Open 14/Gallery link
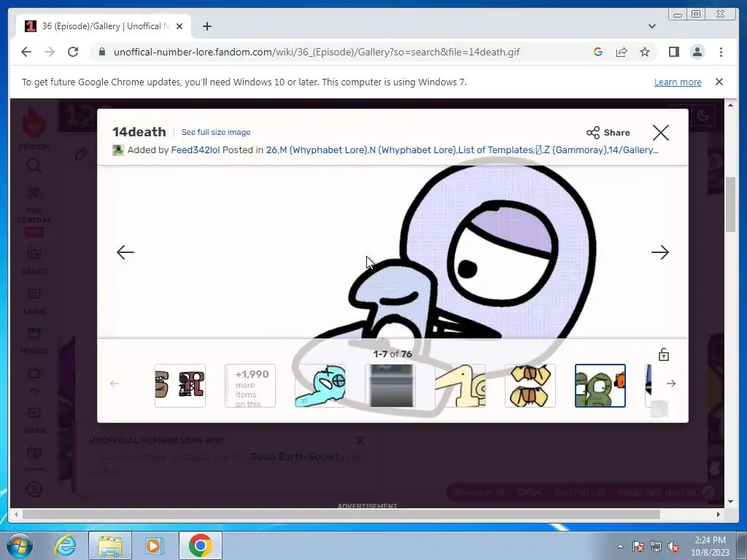 click(x=633, y=150)
